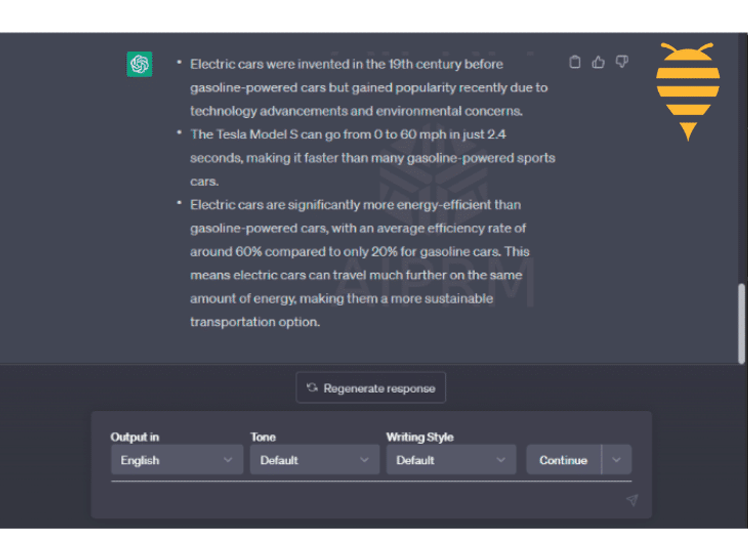Give the response a thumbs down
The width and height of the screenshot is (748, 560).
[621, 62]
